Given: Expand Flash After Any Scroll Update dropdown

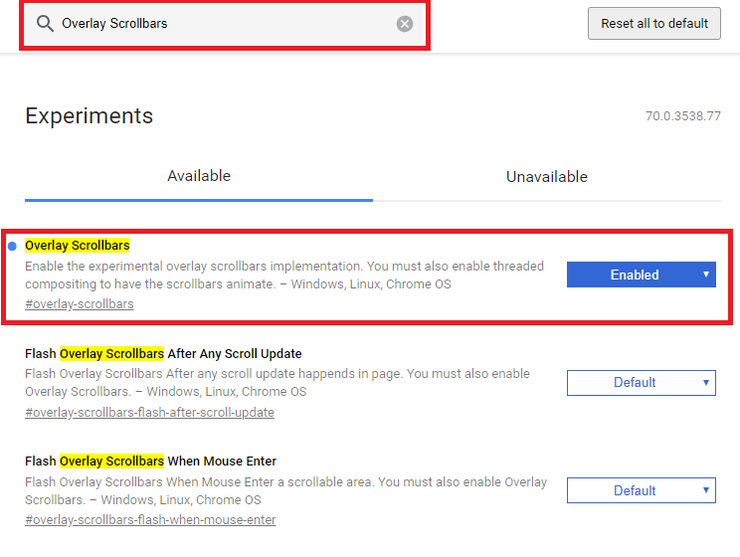Looking at the screenshot, I should click(641, 383).
